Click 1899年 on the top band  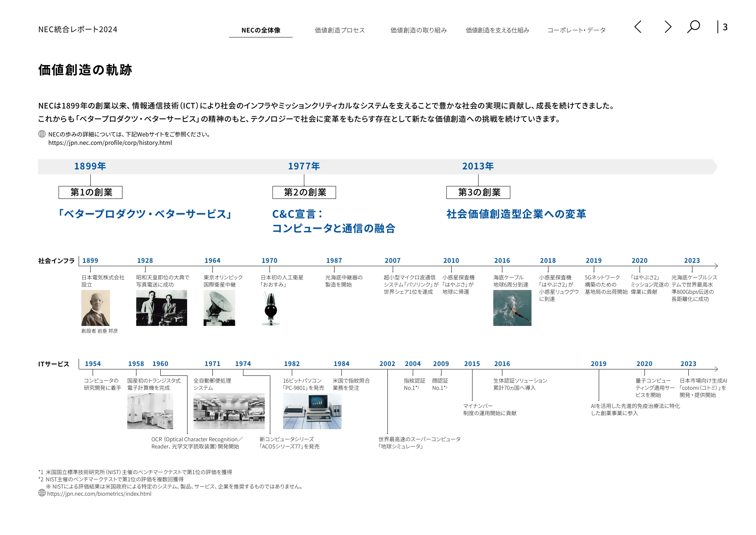click(x=90, y=166)
